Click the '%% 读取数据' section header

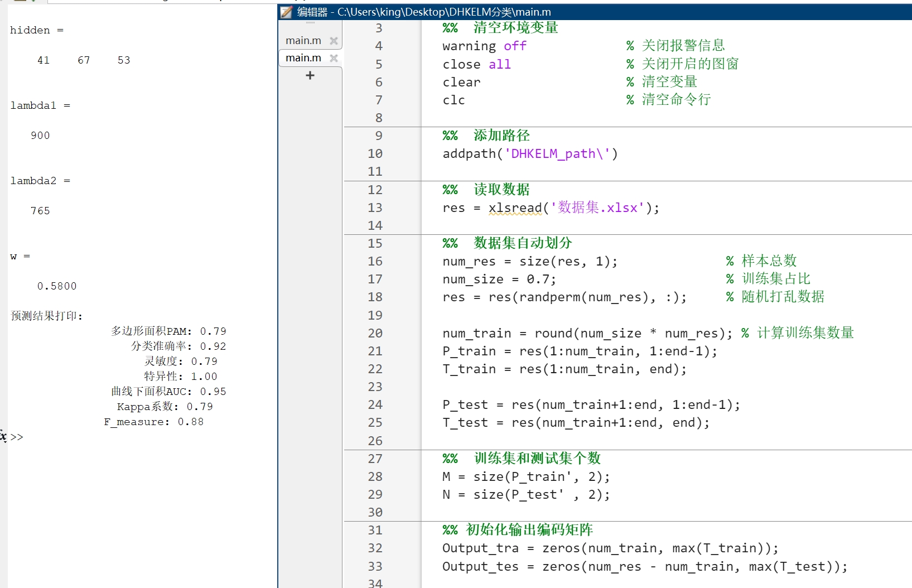coord(486,190)
